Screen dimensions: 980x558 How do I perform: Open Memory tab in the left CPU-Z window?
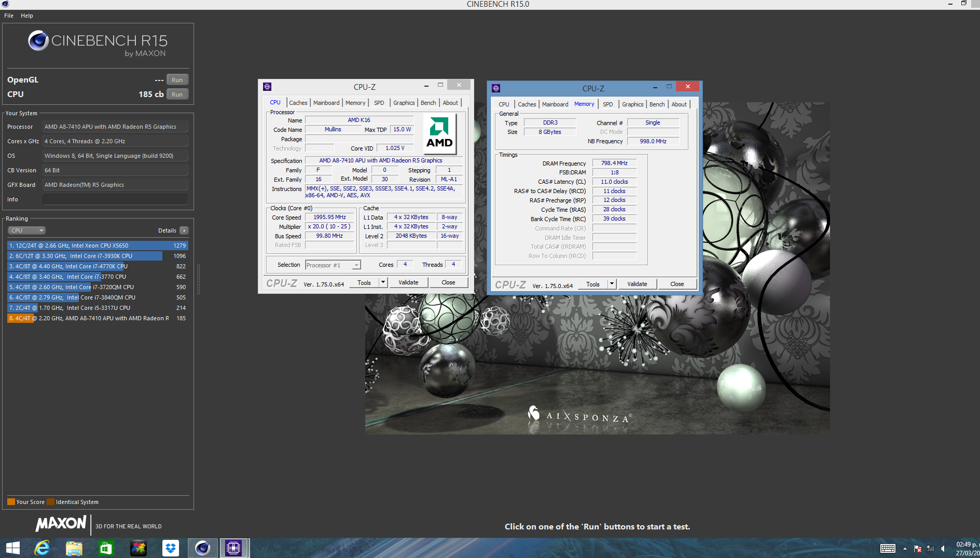355,103
